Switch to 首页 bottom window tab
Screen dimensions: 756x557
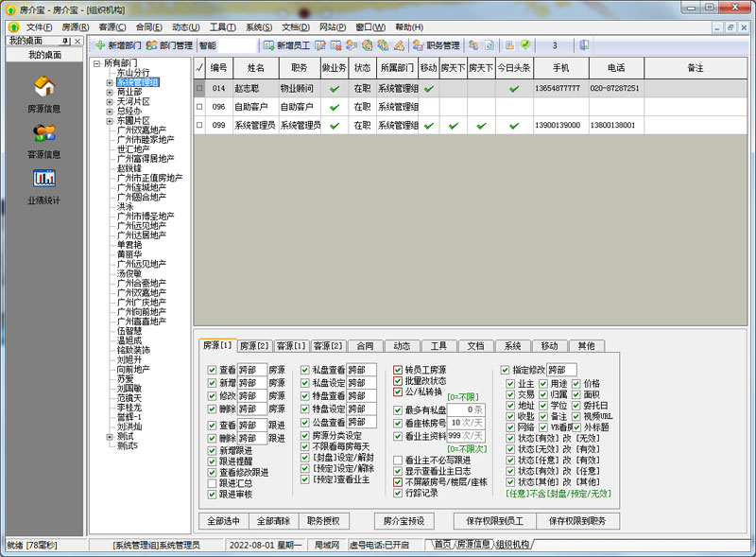tap(442, 545)
